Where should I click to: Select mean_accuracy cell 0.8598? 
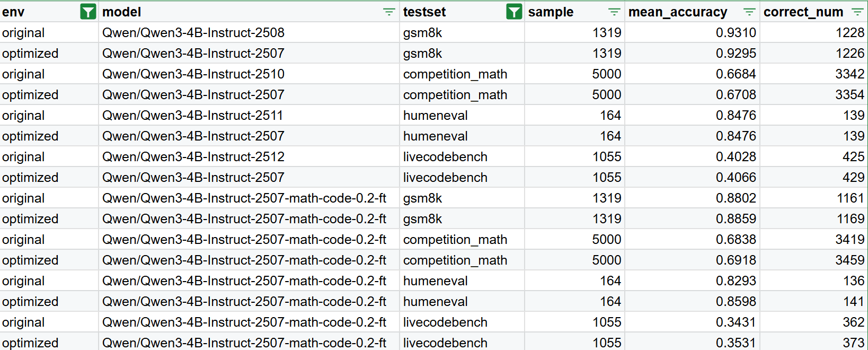click(693, 301)
